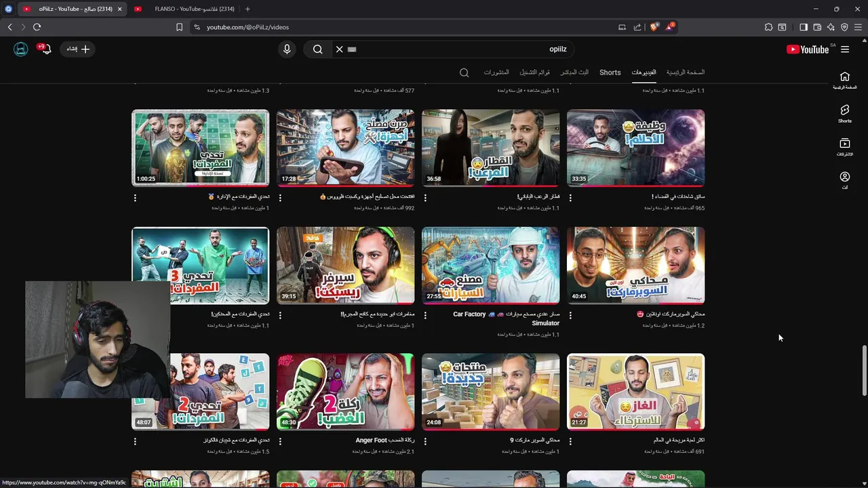Open the browser main menu
This screenshot has width=868, height=488.
(858, 27)
